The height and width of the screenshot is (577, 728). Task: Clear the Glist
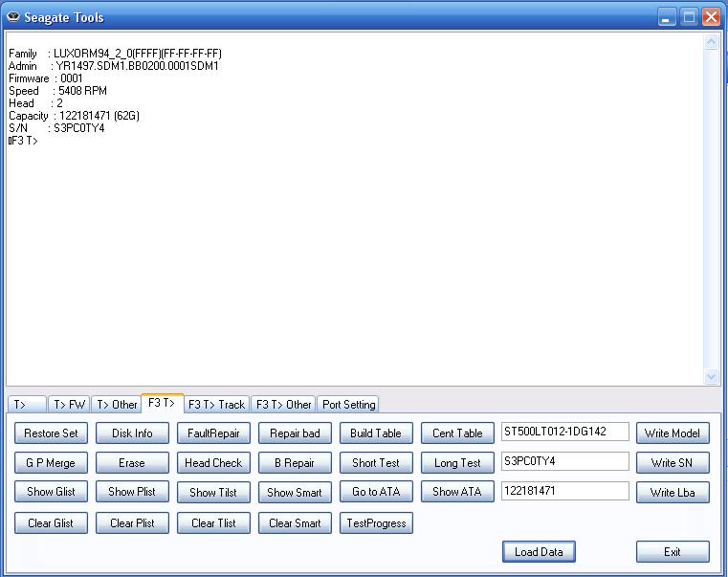point(51,523)
